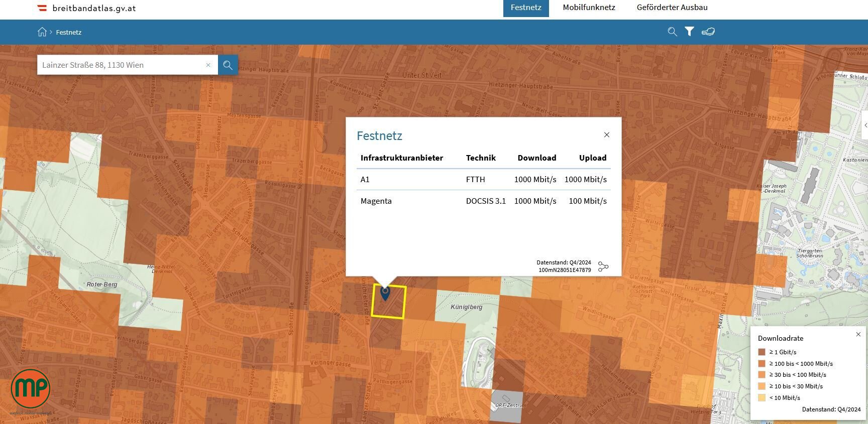Viewport: 868px width, 424px height.
Task: Click the Austria map overview icon
Action: pos(708,32)
